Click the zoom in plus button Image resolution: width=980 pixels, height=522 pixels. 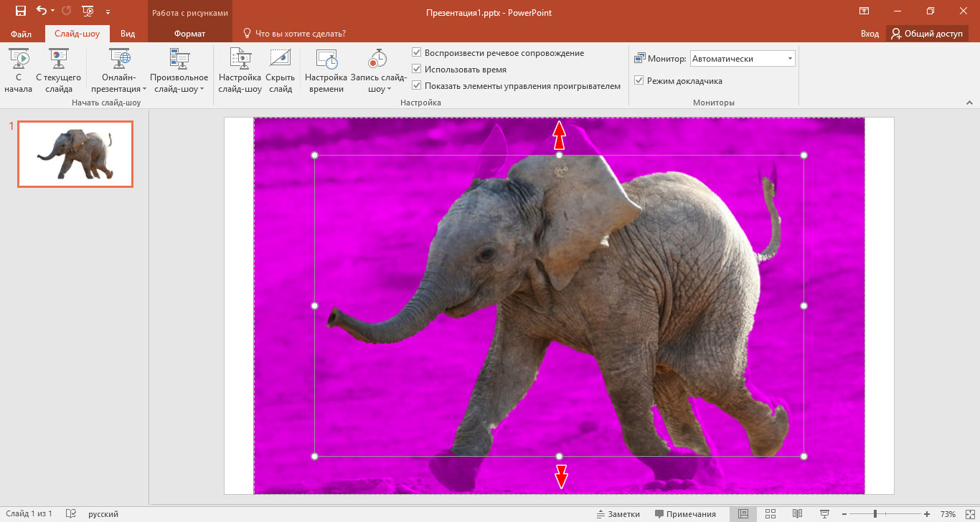927,514
